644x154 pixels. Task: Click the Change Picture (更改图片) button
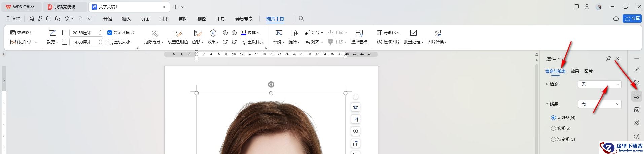(x=22, y=33)
